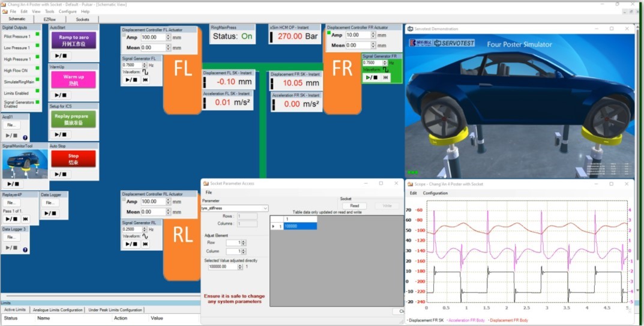Click the sine waveform icon for Signal Generator RL
644x326 pixels.
tap(145, 236)
